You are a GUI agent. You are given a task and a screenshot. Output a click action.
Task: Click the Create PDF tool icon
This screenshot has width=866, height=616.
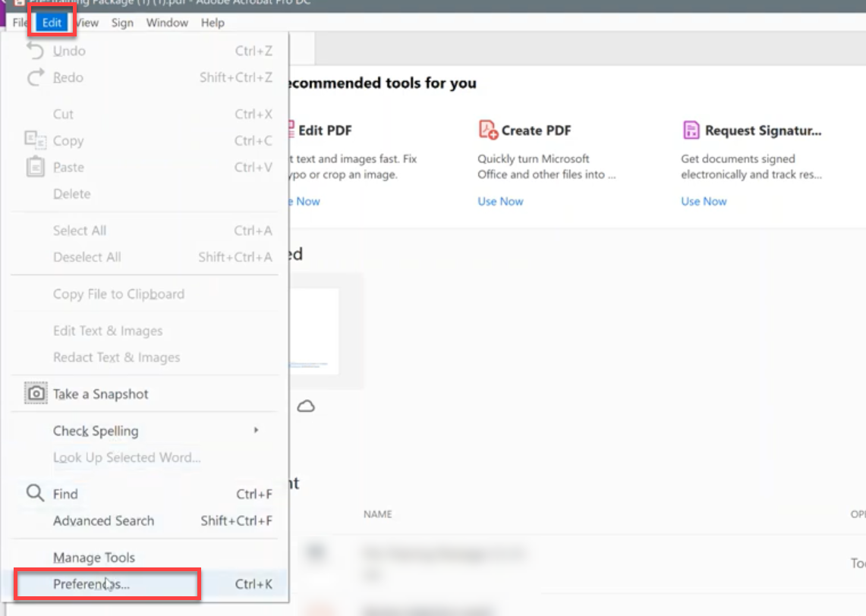488,130
